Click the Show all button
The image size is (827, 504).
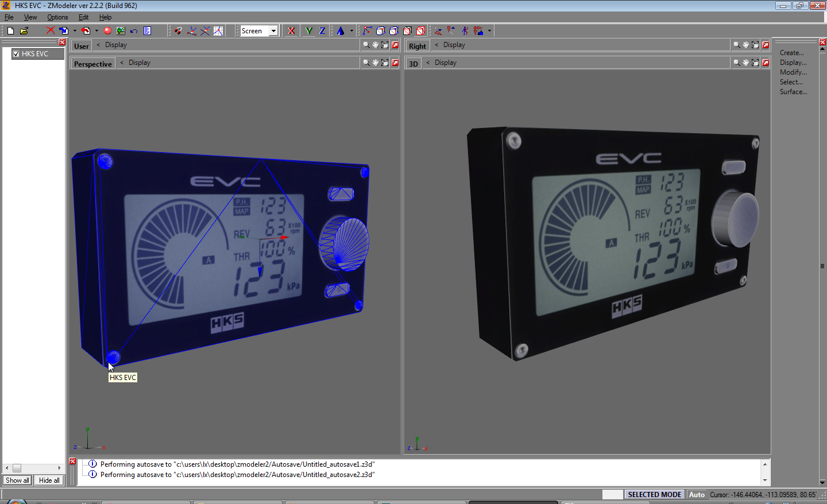[17, 480]
